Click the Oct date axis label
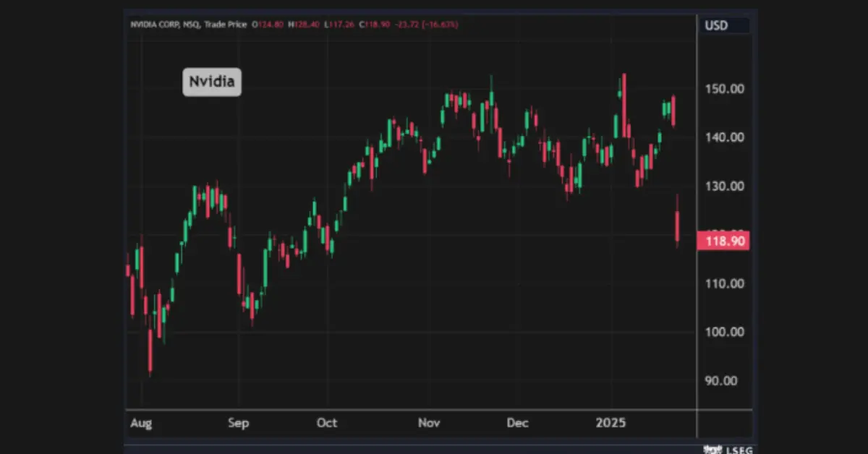Viewport: 868px width, 454px height. click(327, 423)
